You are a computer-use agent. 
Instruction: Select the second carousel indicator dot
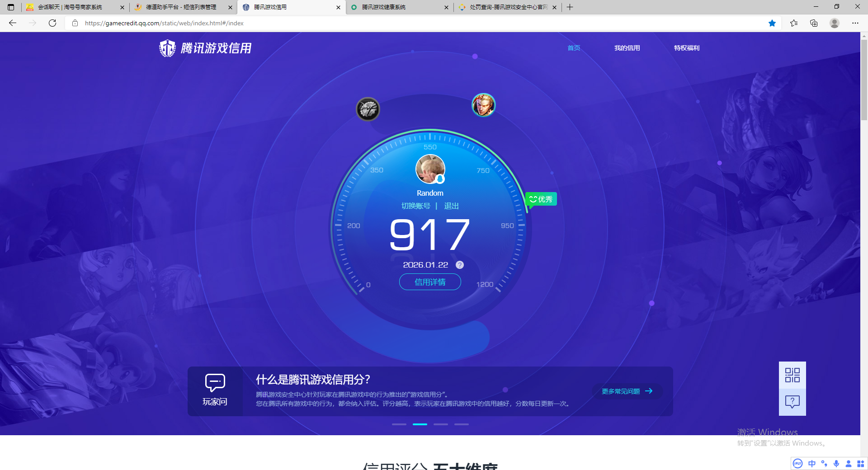pos(420,424)
